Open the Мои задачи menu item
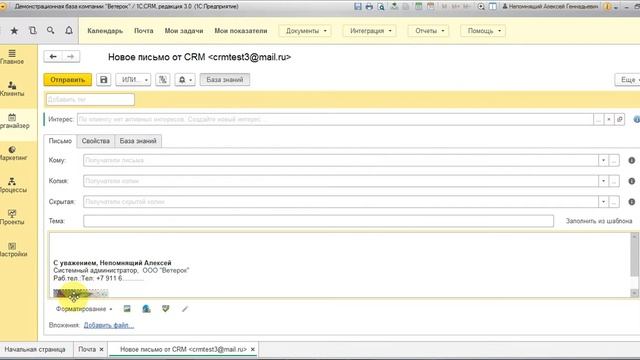 point(184,31)
